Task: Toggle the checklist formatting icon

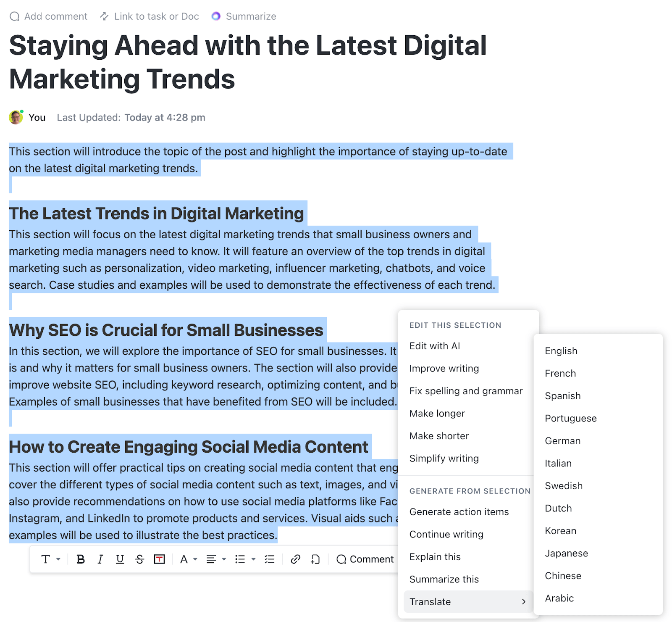Action: [269, 559]
